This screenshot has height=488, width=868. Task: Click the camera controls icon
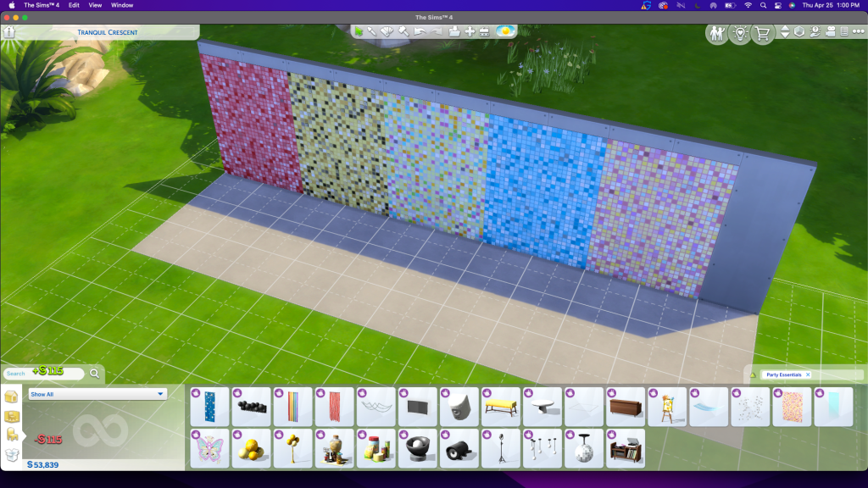point(830,32)
